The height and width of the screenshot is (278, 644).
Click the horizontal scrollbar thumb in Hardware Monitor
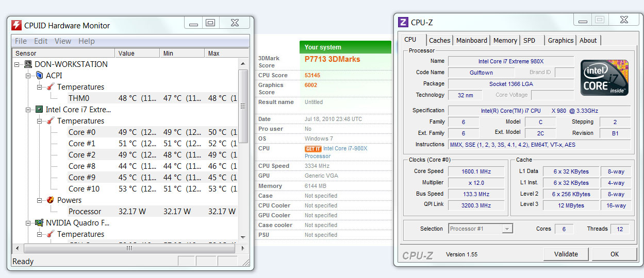(129, 248)
